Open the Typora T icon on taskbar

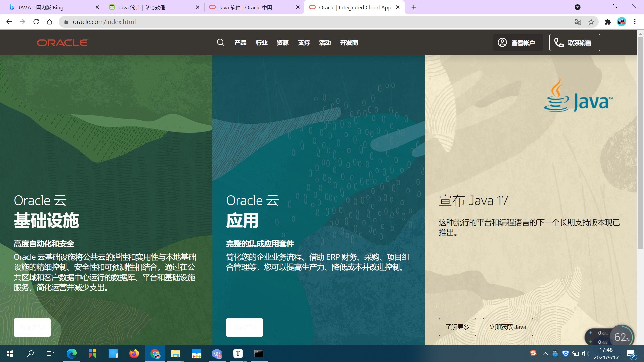(238, 353)
